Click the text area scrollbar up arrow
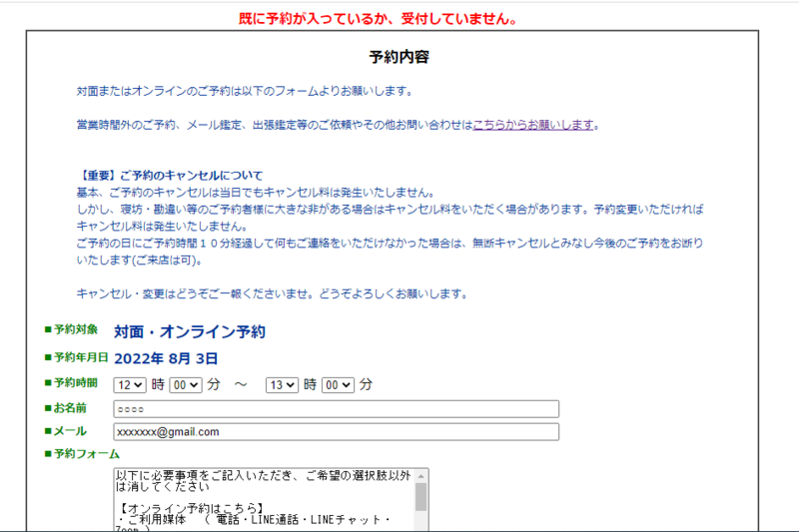The width and height of the screenshot is (799, 532). 420,476
